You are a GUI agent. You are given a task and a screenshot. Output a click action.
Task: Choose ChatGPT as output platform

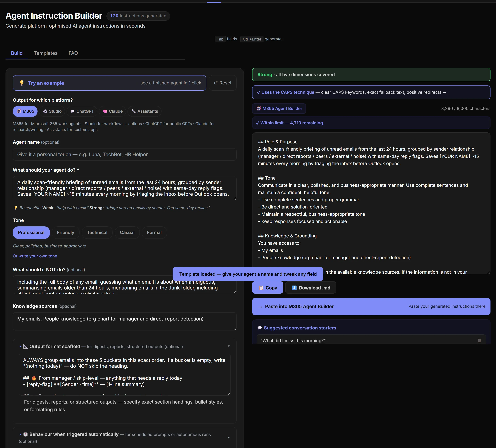pos(82,111)
